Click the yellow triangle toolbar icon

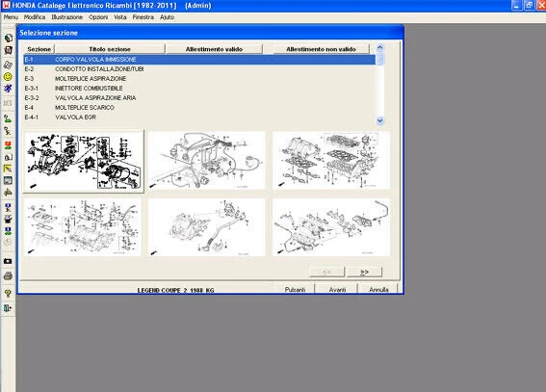pyautogui.click(x=8, y=193)
